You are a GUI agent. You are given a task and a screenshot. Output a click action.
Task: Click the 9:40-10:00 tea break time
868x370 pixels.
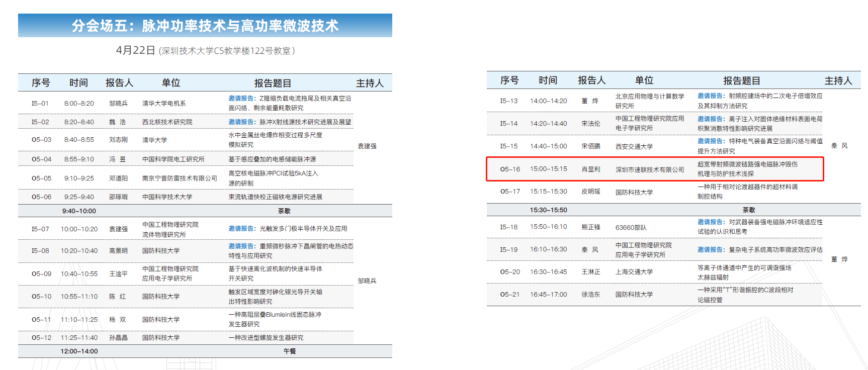pyautogui.click(x=79, y=211)
